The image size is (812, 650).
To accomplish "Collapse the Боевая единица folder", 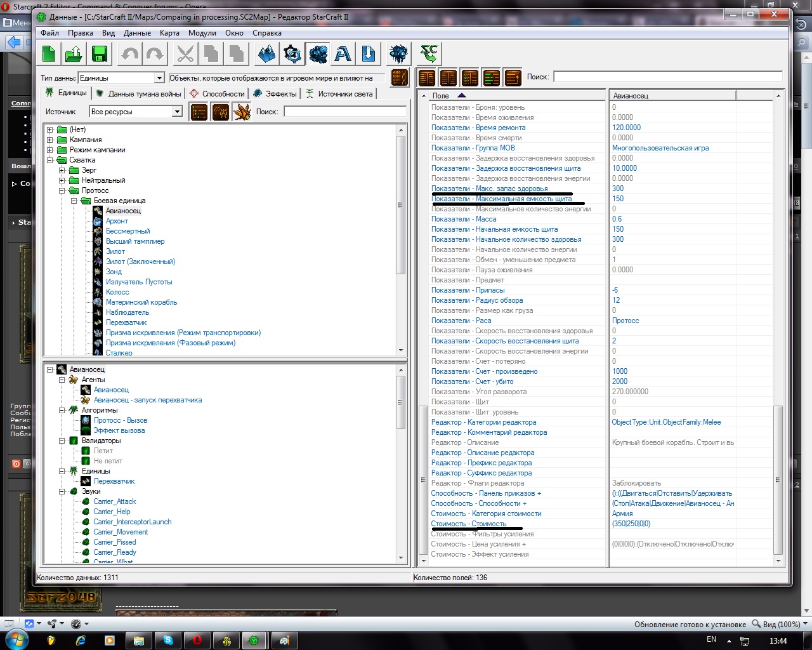I will 74,201.
